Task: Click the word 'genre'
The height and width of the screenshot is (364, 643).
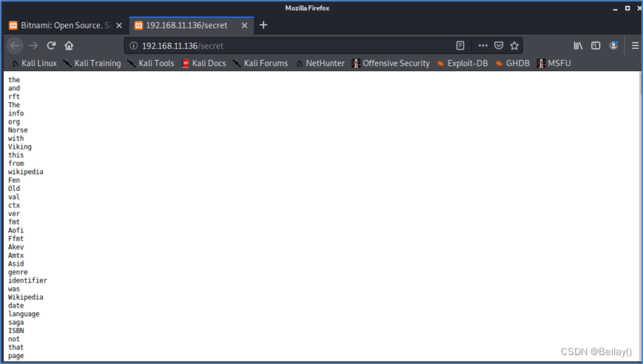Action: (18, 272)
